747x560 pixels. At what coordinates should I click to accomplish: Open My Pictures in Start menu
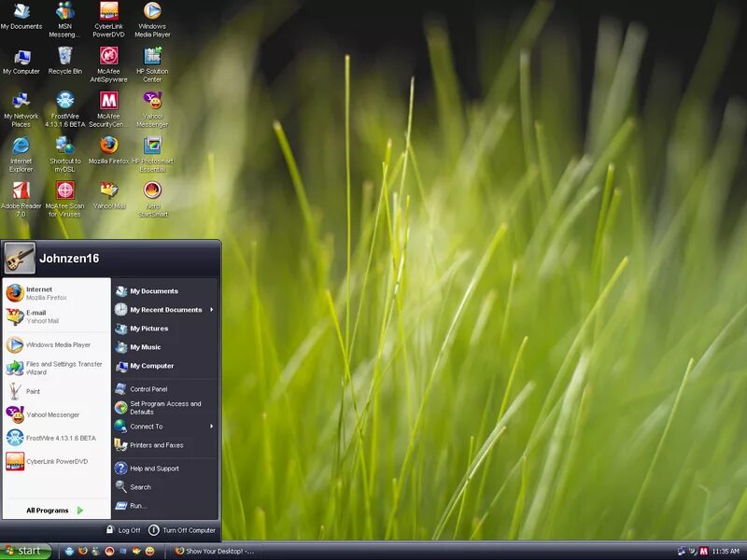[x=165, y=329]
